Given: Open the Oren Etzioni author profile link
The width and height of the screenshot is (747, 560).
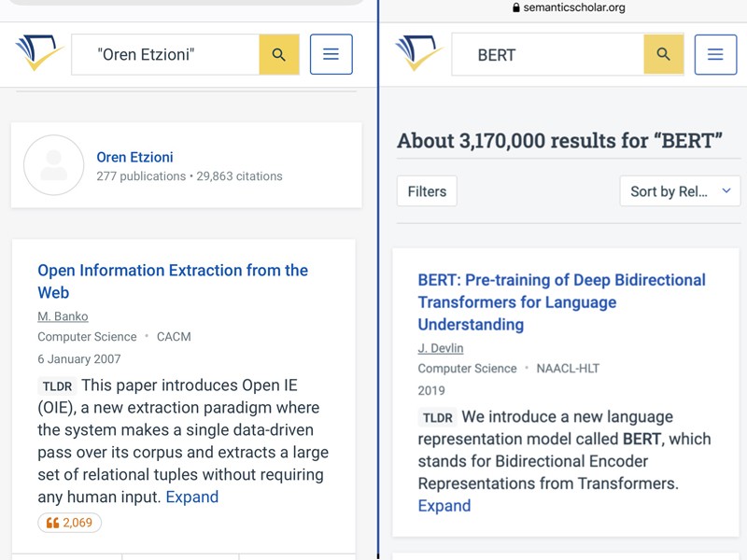Looking at the screenshot, I should 134,157.
